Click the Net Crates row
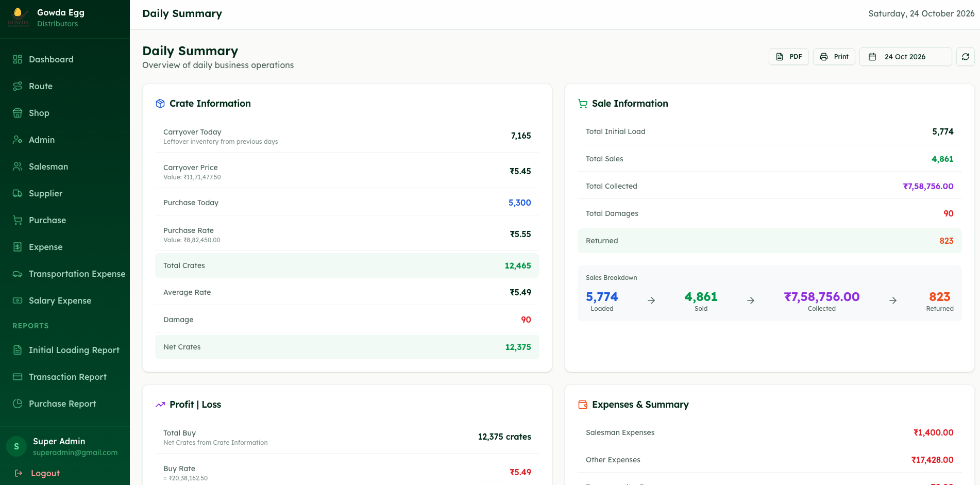The width and height of the screenshot is (980, 485). click(x=347, y=347)
